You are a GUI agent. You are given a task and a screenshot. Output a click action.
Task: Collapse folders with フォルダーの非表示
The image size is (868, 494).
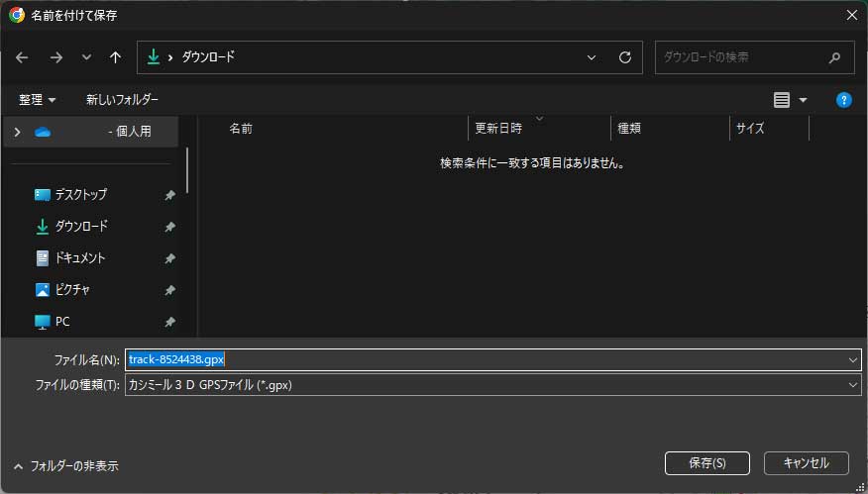[x=66, y=465]
